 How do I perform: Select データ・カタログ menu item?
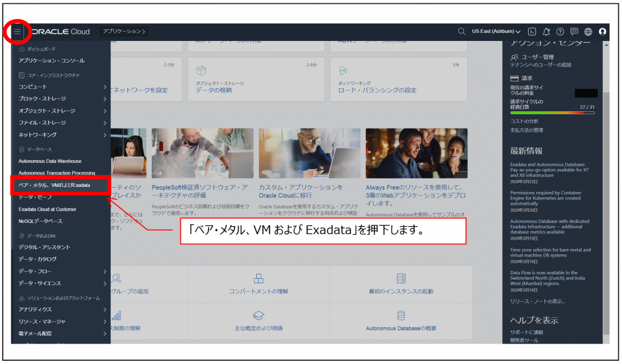click(37, 259)
